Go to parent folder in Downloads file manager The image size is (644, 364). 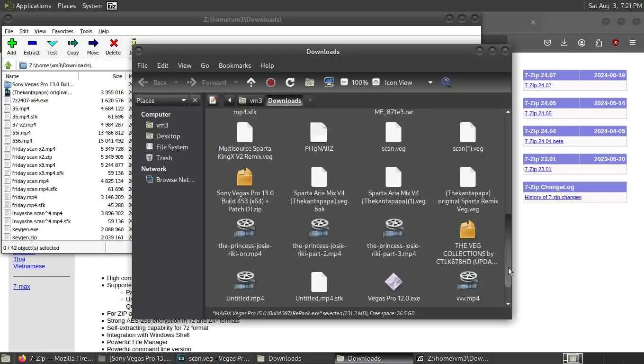251,82
